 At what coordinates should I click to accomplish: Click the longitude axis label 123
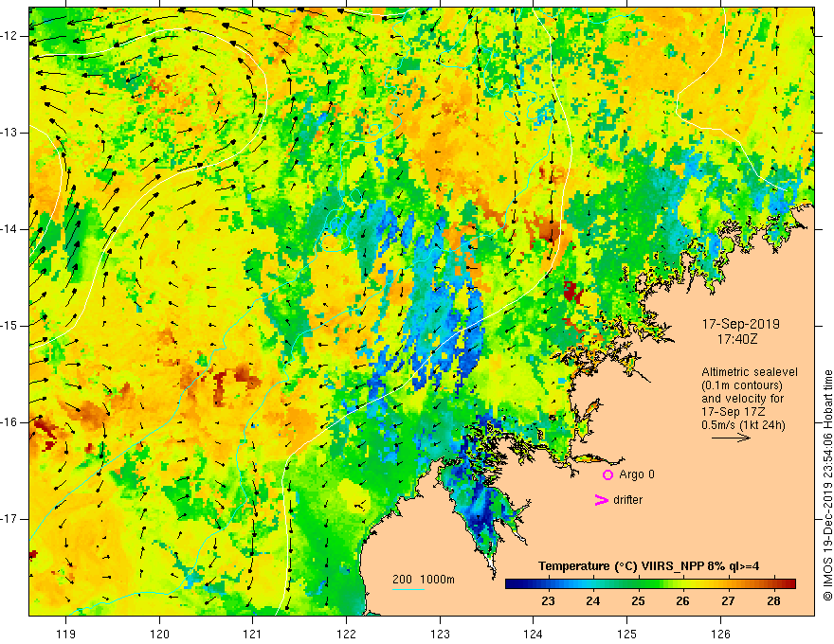point(440,634)
